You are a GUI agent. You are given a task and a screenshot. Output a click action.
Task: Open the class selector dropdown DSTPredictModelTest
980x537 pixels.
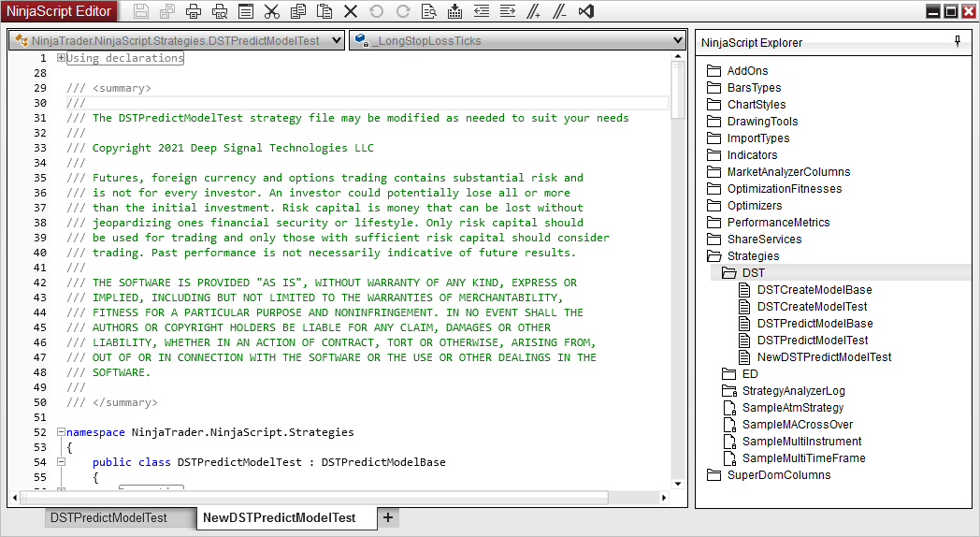[176, 40]
